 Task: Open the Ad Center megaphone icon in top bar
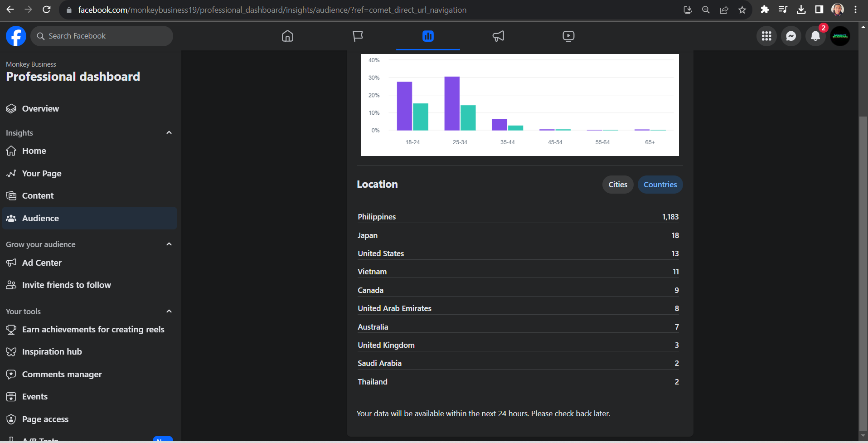coord(498,36)
